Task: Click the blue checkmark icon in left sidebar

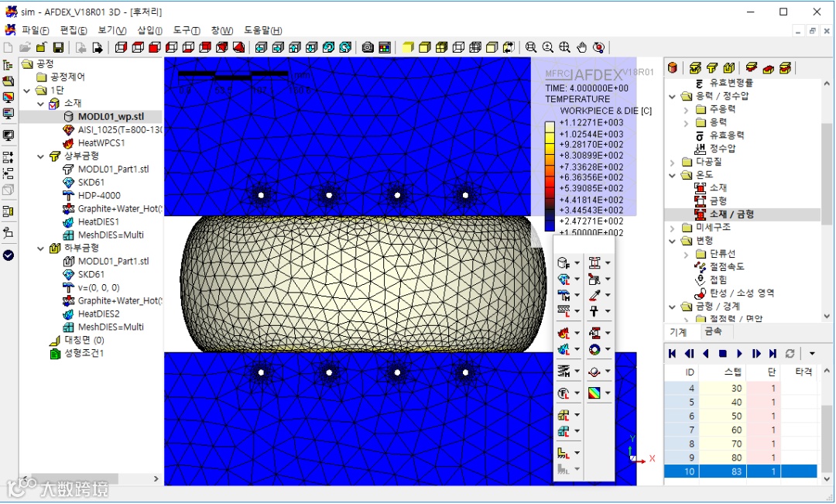Action: coord(8,255)
